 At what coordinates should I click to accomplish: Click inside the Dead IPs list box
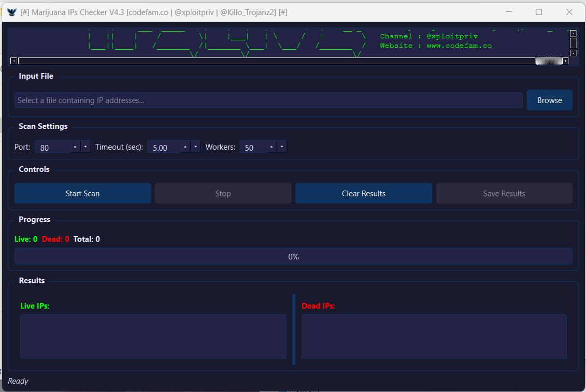[434, 337]
